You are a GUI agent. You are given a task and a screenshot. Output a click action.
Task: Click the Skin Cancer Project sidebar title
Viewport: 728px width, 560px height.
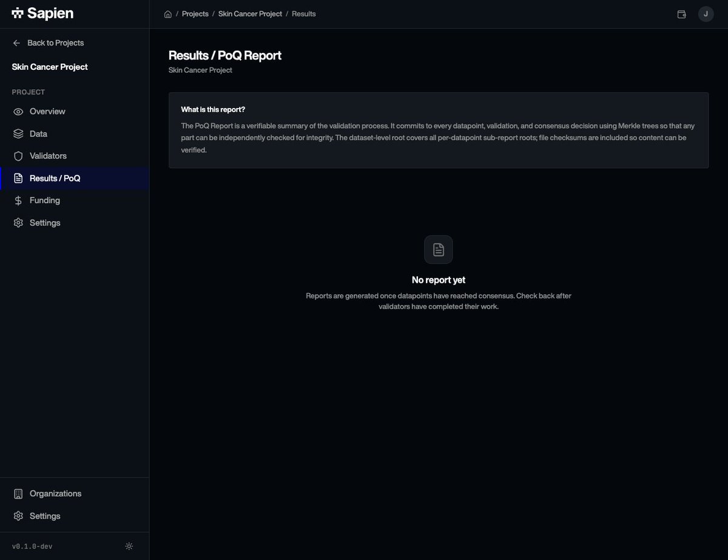50,67
